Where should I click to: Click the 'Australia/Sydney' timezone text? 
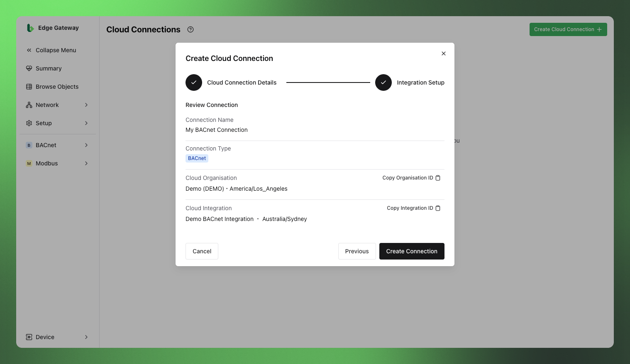pyautogui.click(x=285, y=219)
